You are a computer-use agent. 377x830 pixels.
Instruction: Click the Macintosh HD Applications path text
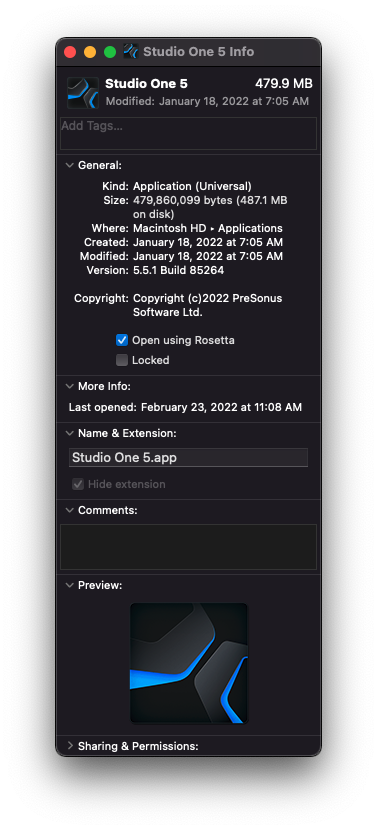208,229
